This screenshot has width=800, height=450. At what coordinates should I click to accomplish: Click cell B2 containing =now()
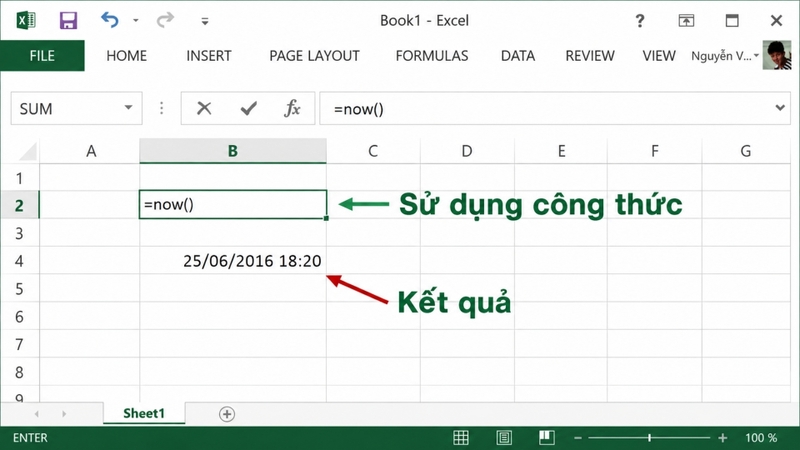tap(233, 205)
